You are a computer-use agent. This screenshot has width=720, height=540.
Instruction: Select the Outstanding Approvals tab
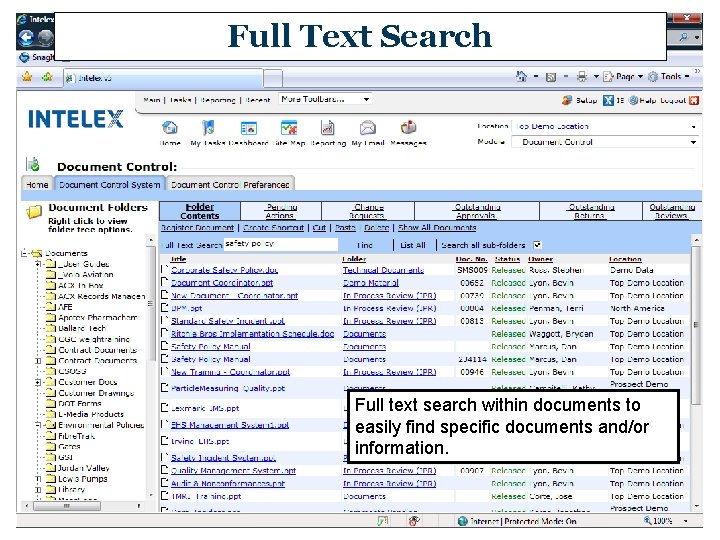pos(477,211)
